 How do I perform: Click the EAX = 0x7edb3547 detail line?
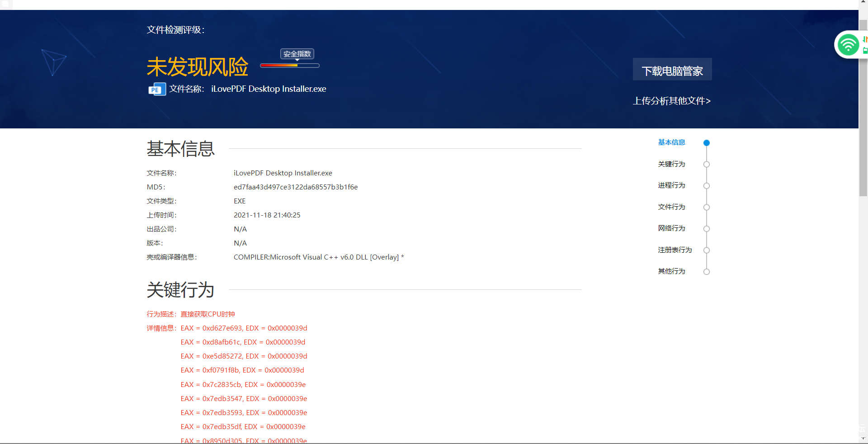coord(244,399)
